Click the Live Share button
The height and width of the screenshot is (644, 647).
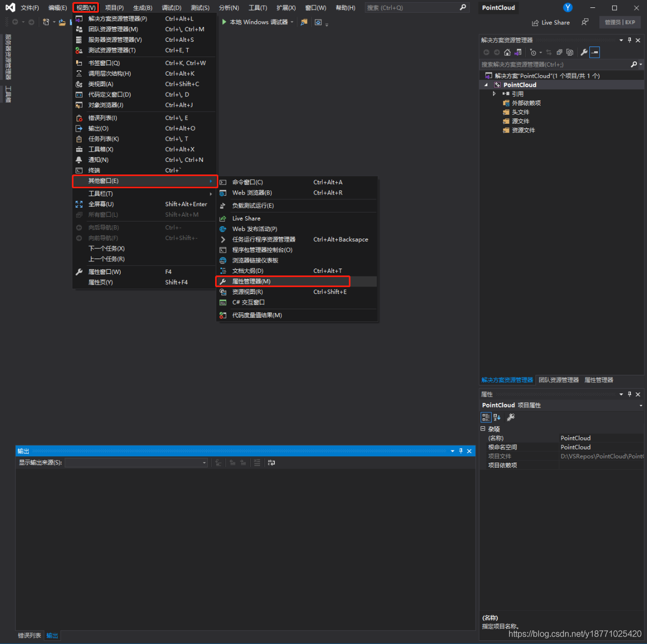tap(551, 22)
